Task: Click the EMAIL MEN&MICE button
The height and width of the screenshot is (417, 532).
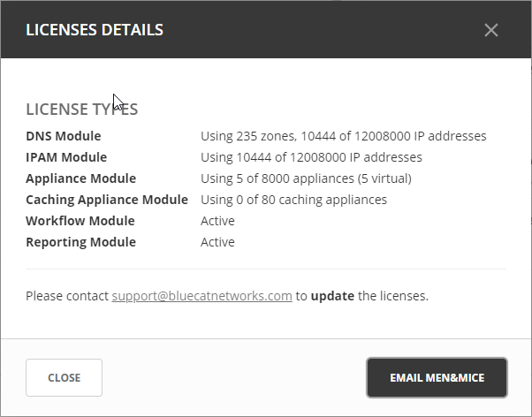Action: tap(437, 377)
